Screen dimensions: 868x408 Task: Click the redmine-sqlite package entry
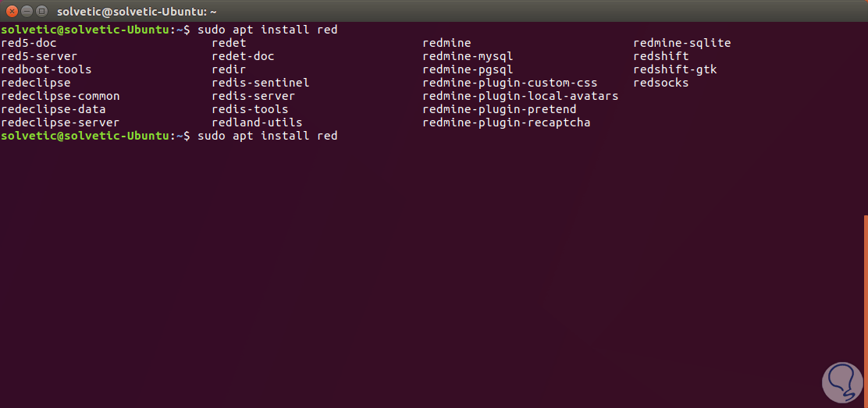[x=681, y=43]
